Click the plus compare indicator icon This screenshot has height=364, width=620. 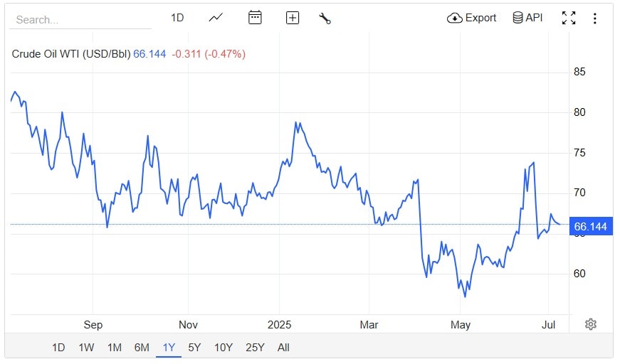(x=293, y=18)
